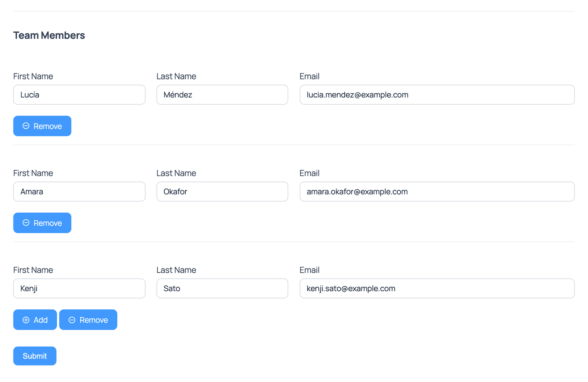The image size is (588, 382).
Task: Focus the First Name field containing Amara
Action: coord(79,192)
